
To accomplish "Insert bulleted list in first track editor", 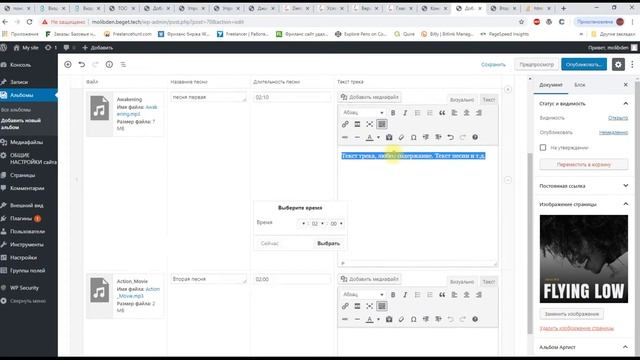I will [417, 113].
